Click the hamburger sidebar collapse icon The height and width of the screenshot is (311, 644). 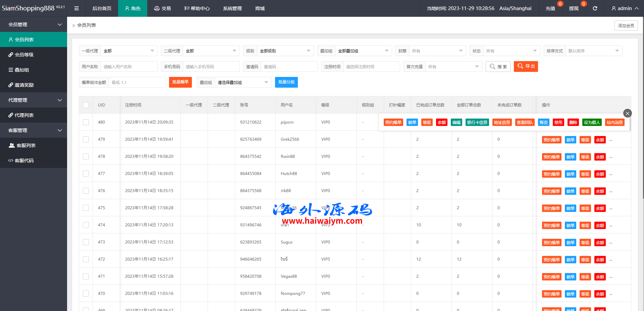(76, 8)
